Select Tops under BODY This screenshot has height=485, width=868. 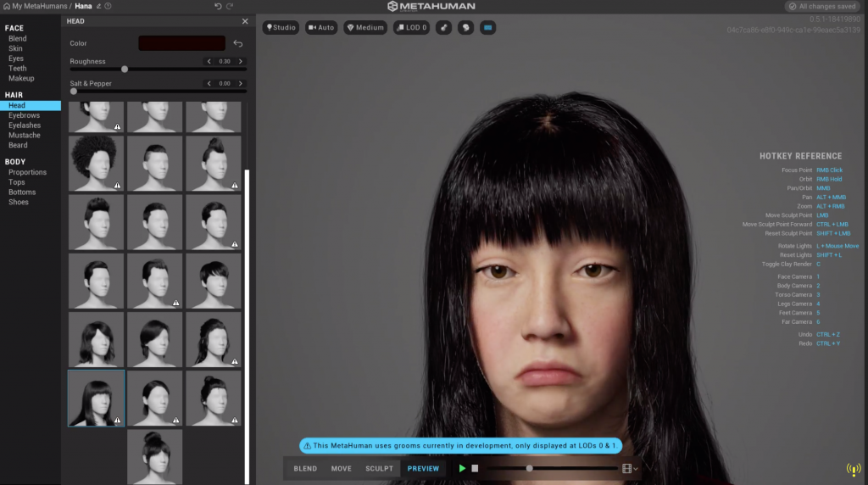[17, 182]
